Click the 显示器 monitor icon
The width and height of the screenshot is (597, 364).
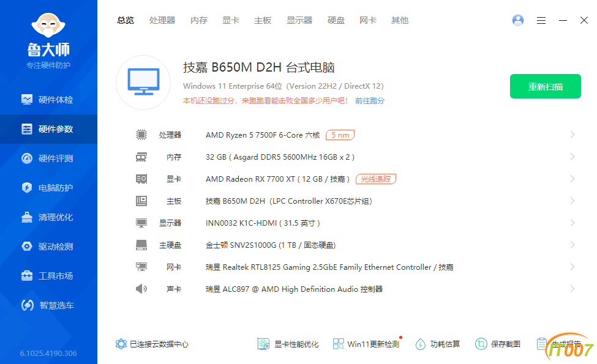[x=141, y=223]
